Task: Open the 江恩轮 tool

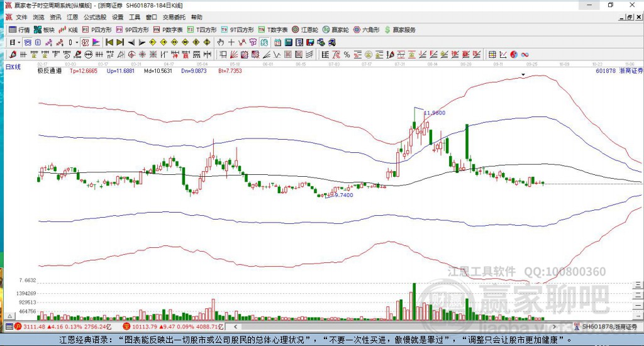Action: (x=305, y=30)
